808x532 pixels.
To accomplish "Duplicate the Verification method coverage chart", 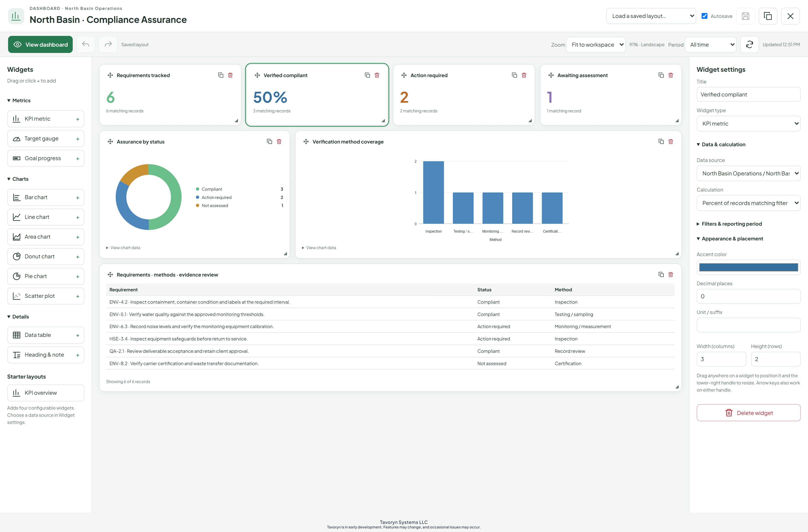I will click(661, 142).
